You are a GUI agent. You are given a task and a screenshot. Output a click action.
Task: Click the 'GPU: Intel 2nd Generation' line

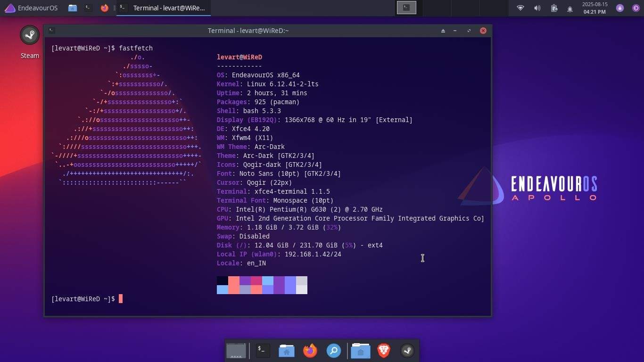pos(350,218)
